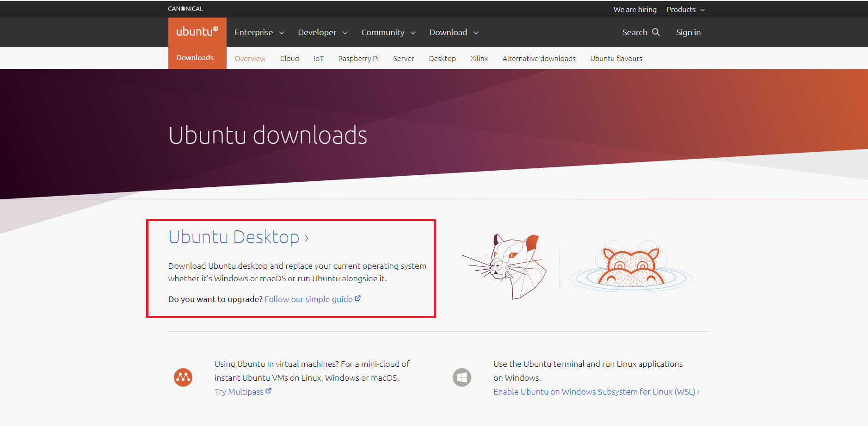868x426 pixels.
Task: Open the Ubuntu flavours tab
Action: click(616, 58)
